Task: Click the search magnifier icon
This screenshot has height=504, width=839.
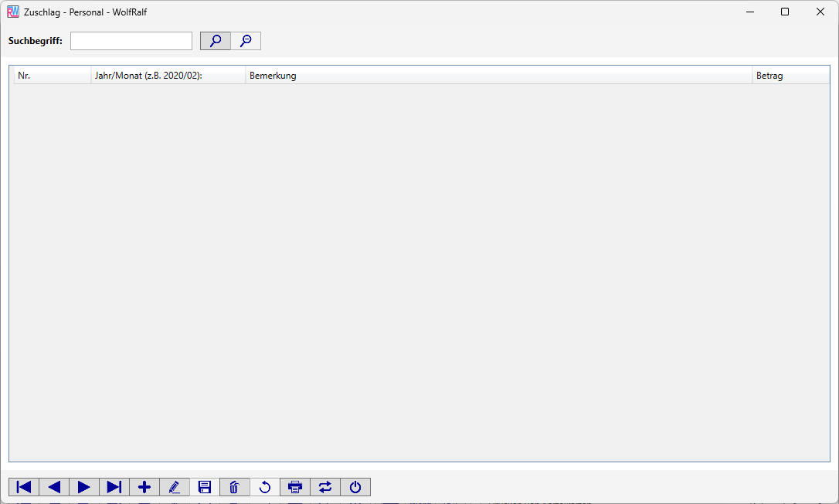Action: click(215, 41)
